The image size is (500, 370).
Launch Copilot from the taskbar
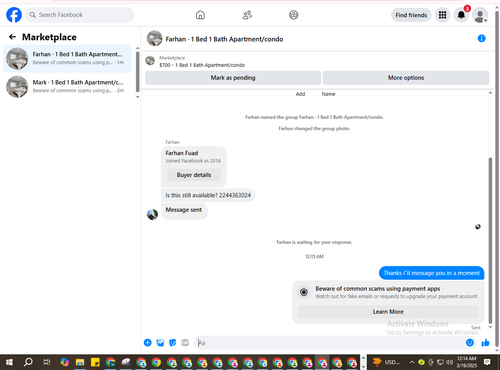tap(65, 362)
